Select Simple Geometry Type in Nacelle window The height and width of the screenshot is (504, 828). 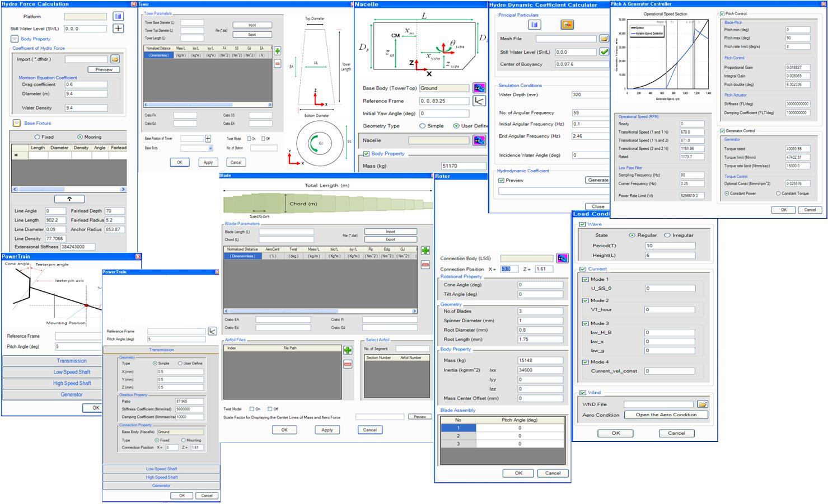point(422,126)
